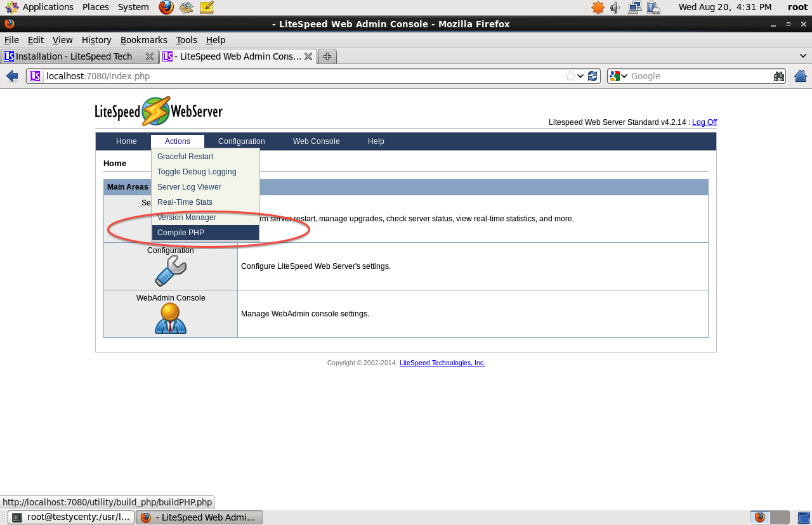Image resolution: width=812 pixels, height=525 pixels.
Task: Open a new browser tab
Action: tap(327, 56)
